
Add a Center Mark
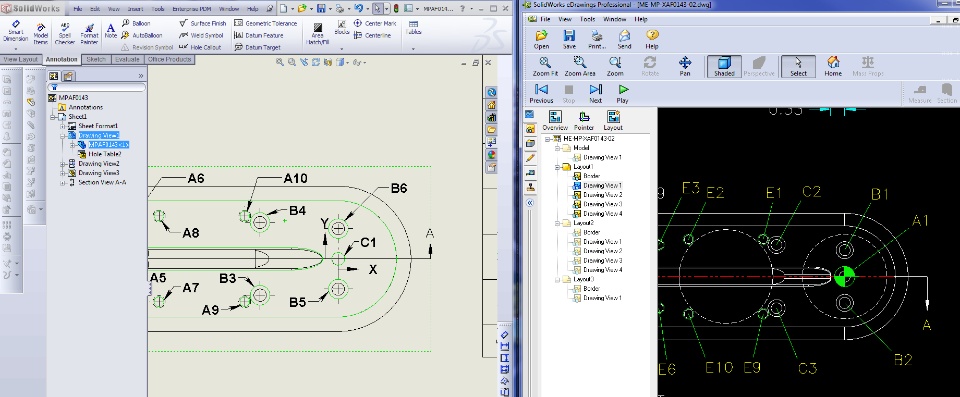coord(375,23)
